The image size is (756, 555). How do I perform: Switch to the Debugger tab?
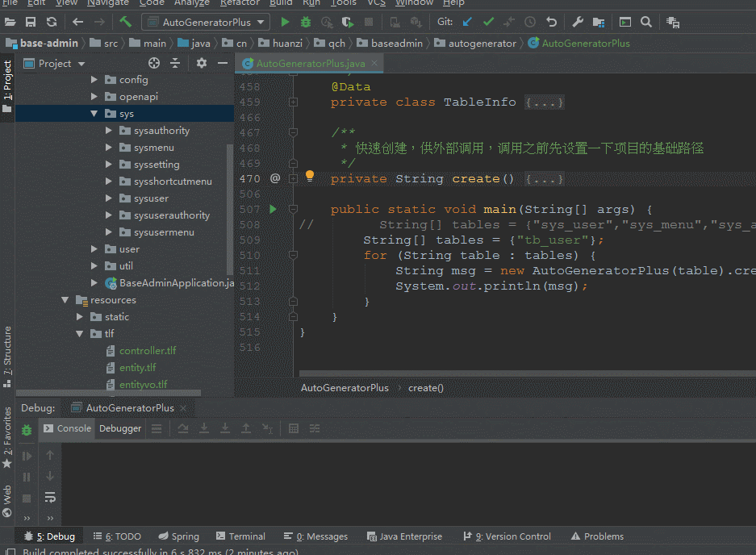point(120,428)
